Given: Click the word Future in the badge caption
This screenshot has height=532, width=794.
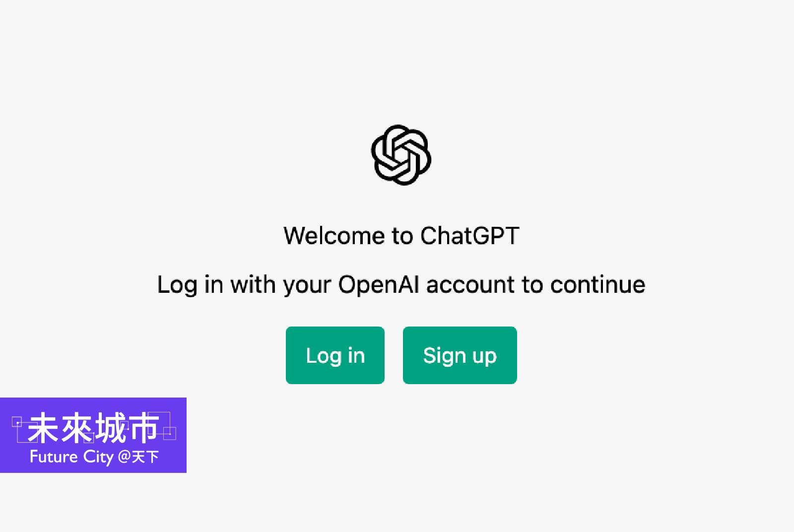Looking at the screenshot, I should click(54, 457).
